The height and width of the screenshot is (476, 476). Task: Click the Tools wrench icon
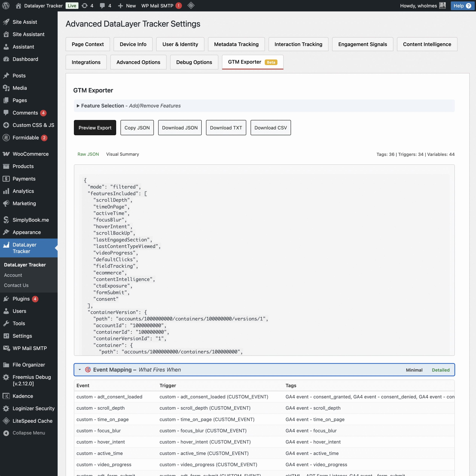click(x=6, y=324)
